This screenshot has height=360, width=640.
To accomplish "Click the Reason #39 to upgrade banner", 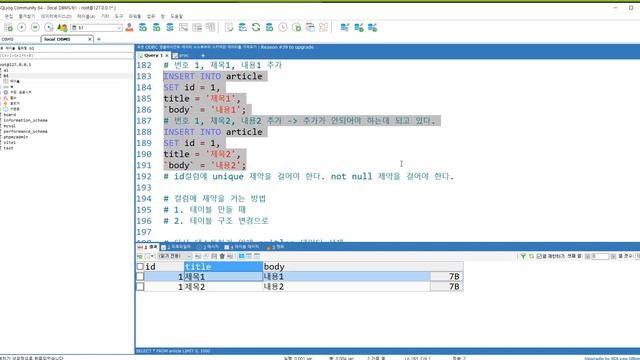I will [287, 47].
